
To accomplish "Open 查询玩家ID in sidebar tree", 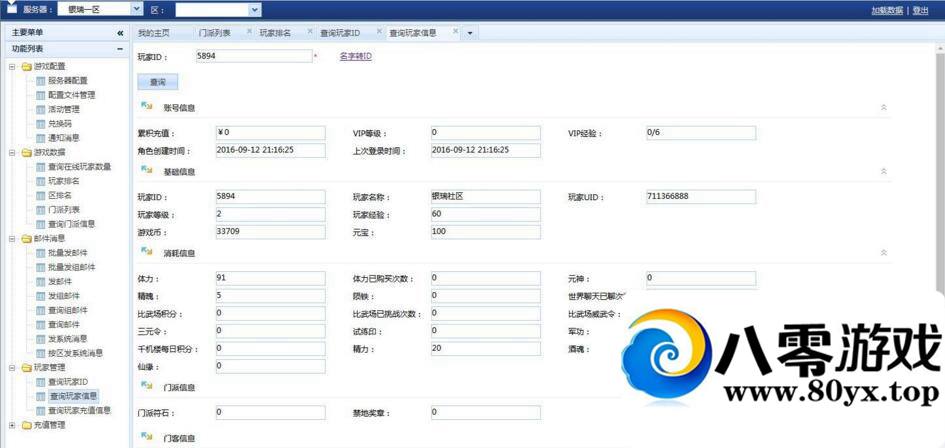I will [x=68, y=382].
